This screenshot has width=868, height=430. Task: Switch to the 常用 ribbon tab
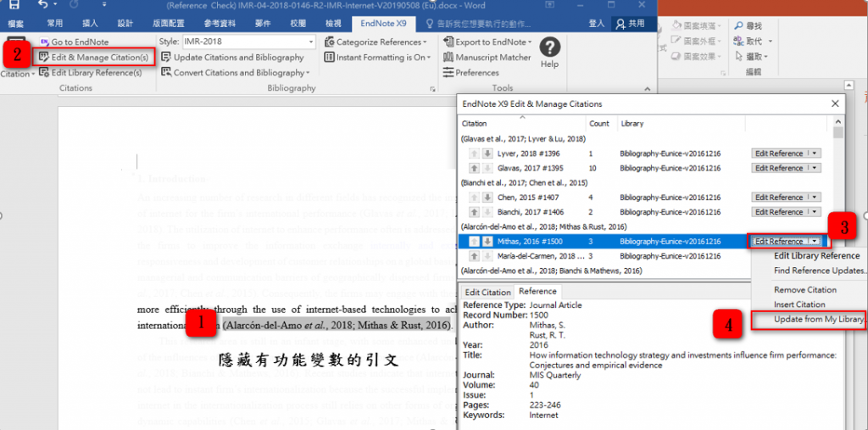click(55, 24)
